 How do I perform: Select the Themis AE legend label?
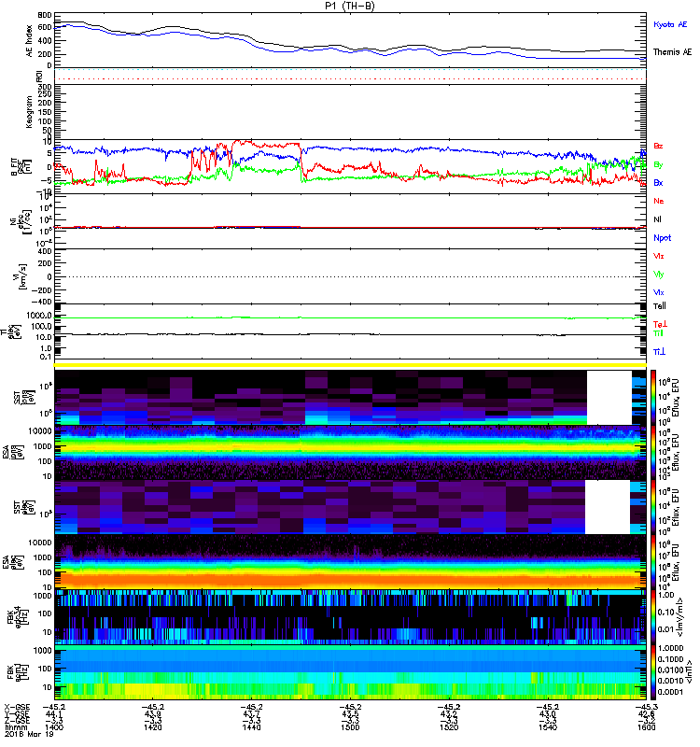672,52
